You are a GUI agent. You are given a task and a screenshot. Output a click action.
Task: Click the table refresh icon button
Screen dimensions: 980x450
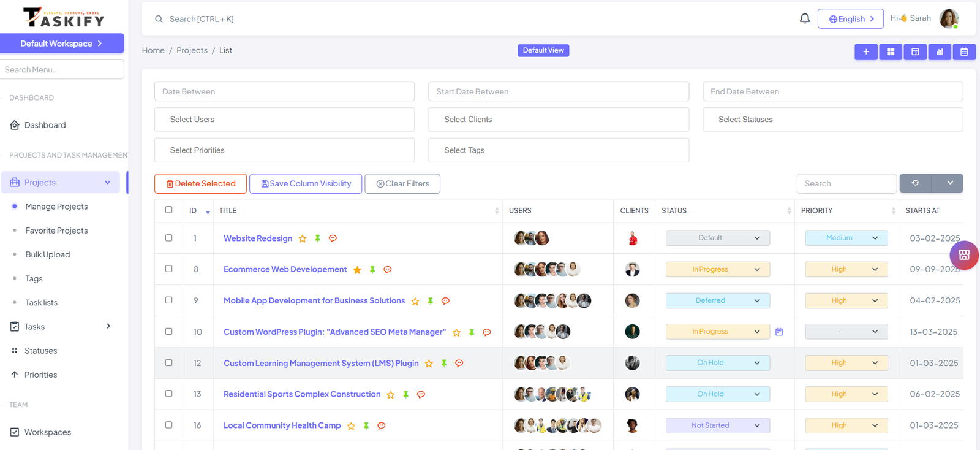coord(915,183)
